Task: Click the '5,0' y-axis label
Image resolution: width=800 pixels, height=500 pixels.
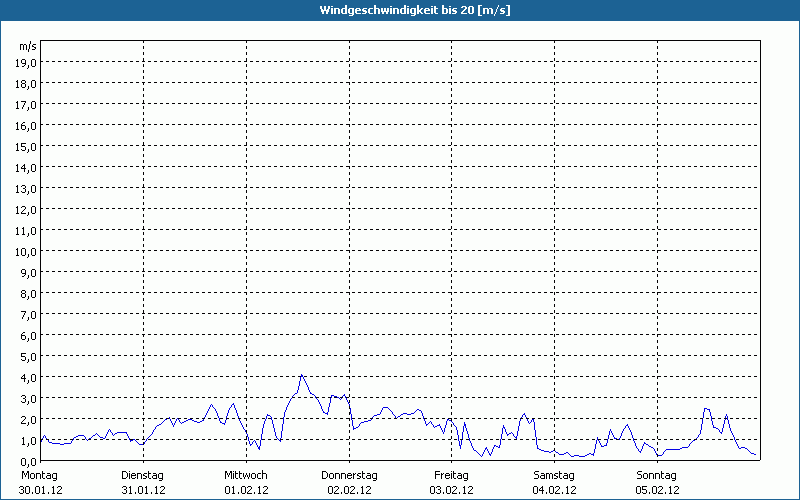Action: (x=28, y=357)
